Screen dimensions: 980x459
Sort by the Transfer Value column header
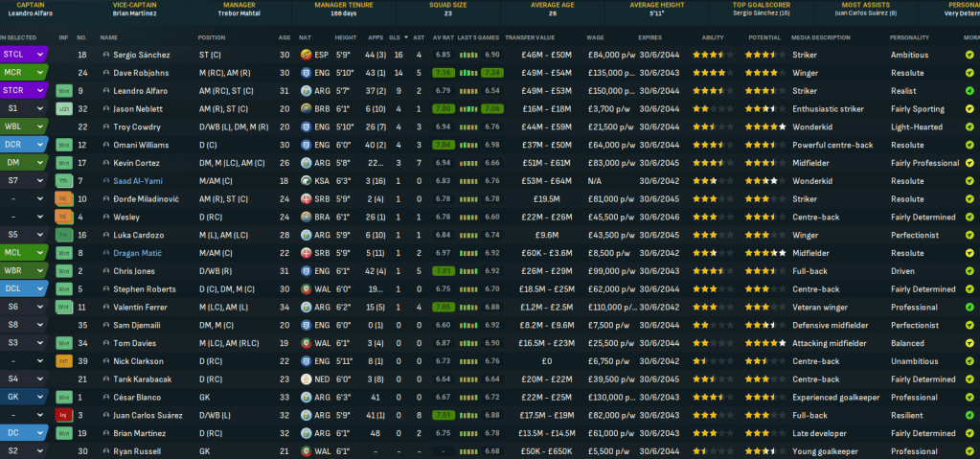click(530, 37)
